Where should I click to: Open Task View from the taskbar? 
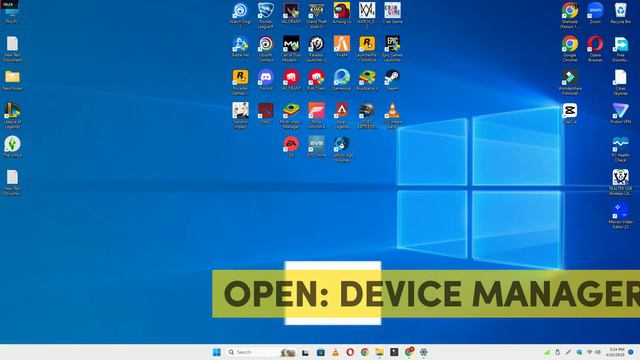(305, 352)
